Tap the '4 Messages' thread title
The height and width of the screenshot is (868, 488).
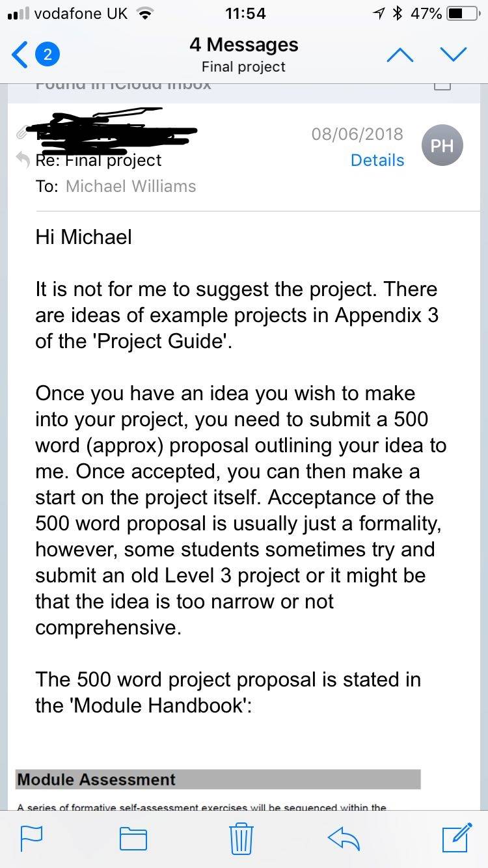click(244, 45)
